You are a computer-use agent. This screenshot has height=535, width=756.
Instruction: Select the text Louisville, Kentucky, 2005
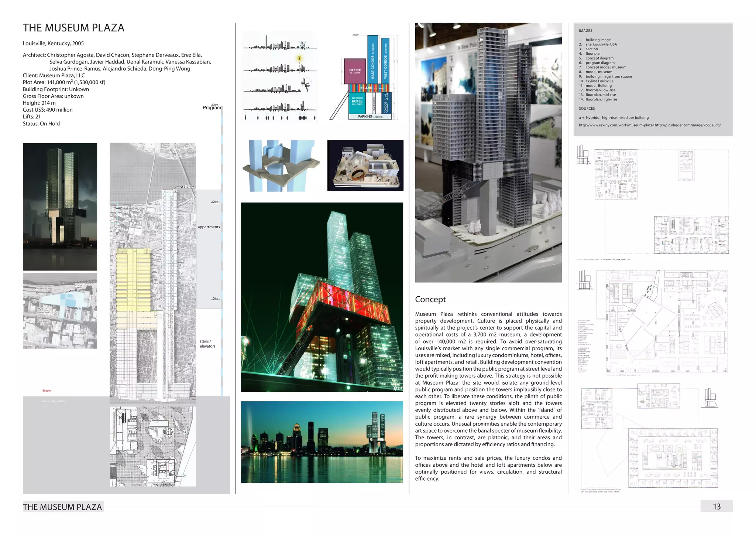tap(53, 43)
